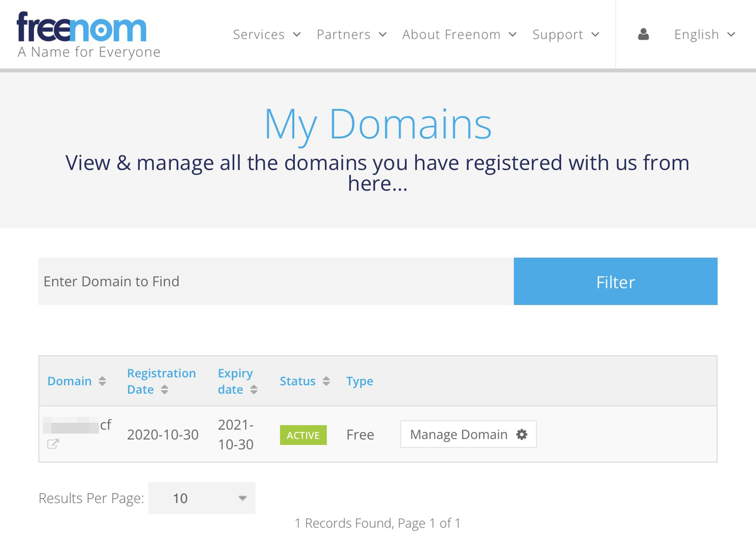The image size is (756, 539).
Task: Click the Results Per Page label
Action: click(x=91, y=498)
